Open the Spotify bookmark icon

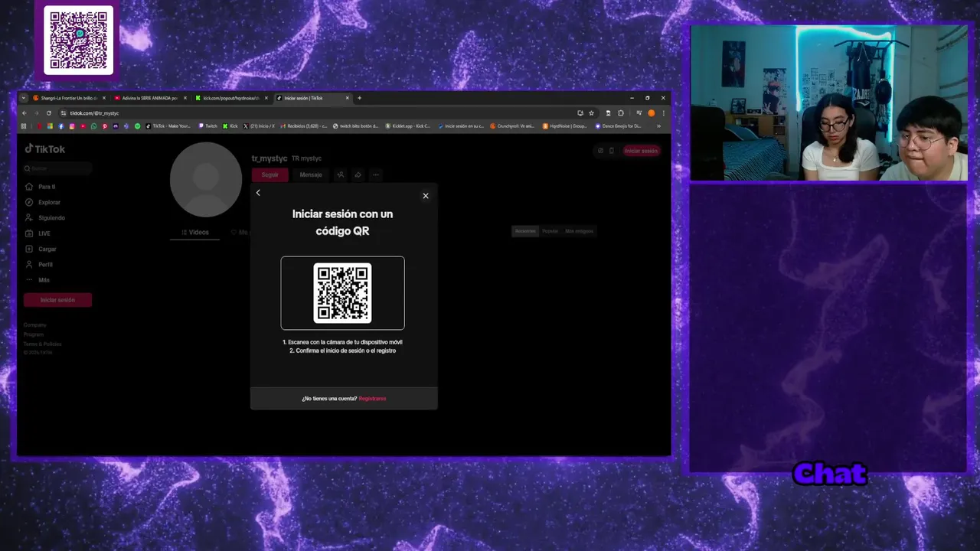click(138, 126)
